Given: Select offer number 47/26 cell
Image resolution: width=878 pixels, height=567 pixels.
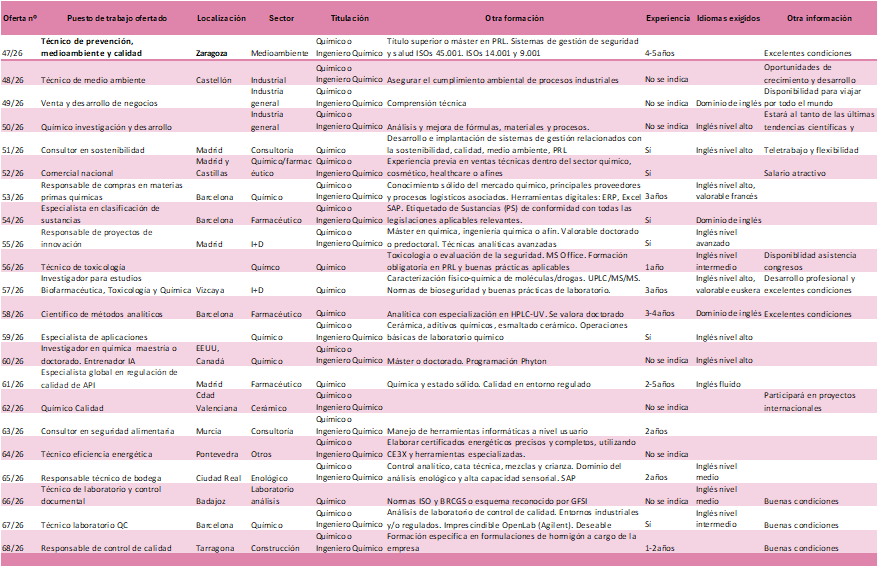Looking at the screenshot, I should (x=14, y=51).
